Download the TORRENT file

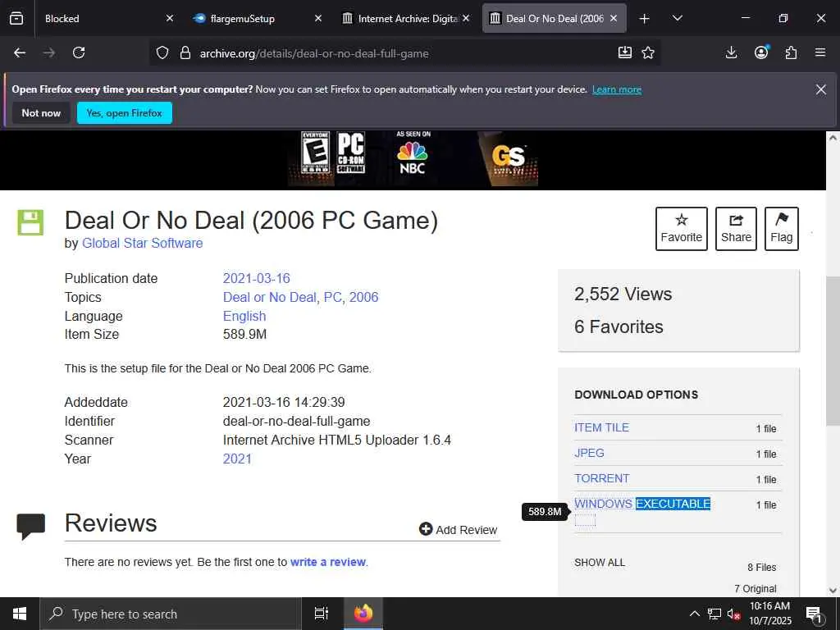click(x=601, y=478)
